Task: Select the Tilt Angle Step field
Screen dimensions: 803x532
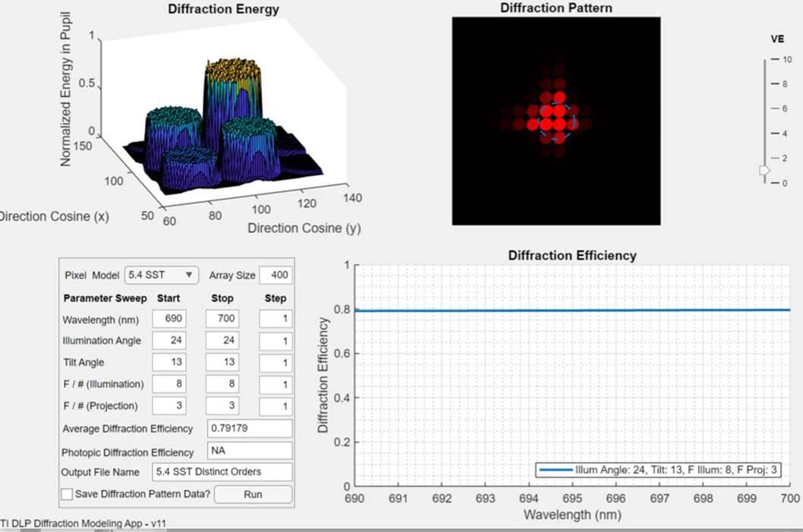Action: (x=276, y=363)
